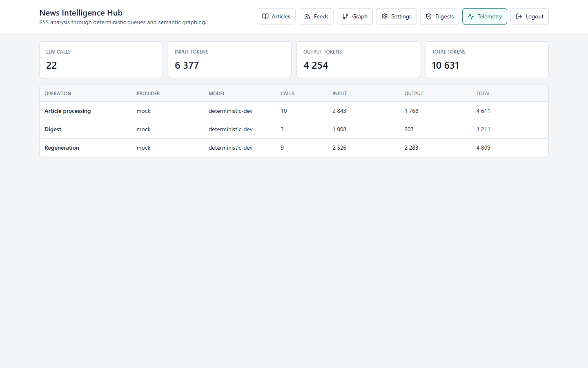Click the Total Tokens stat card
This screenshot has height=368, width=588.
point(487,60)
